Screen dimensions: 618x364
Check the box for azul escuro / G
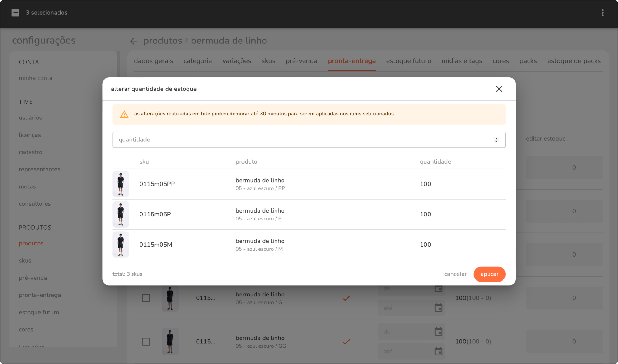(146, 298)
